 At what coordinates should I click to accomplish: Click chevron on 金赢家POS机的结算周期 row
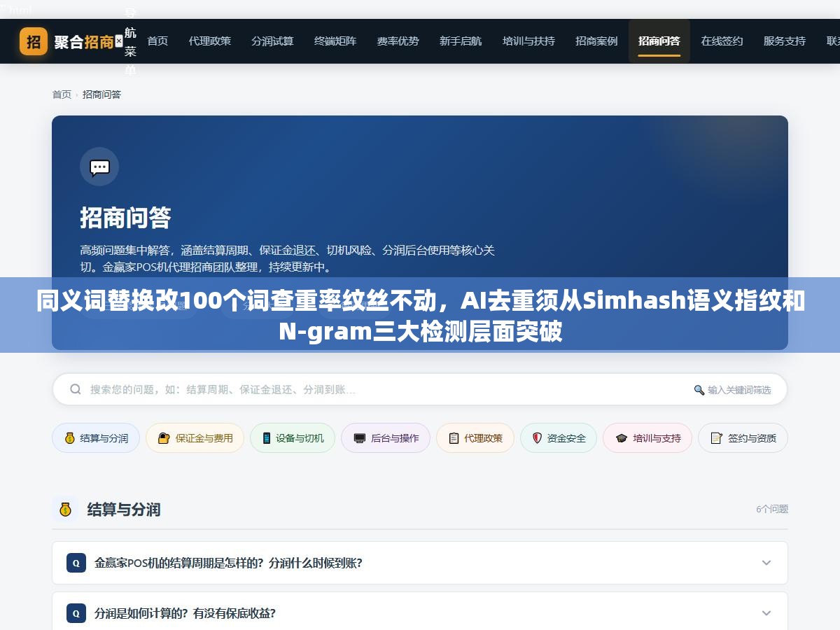click(766, 563)
